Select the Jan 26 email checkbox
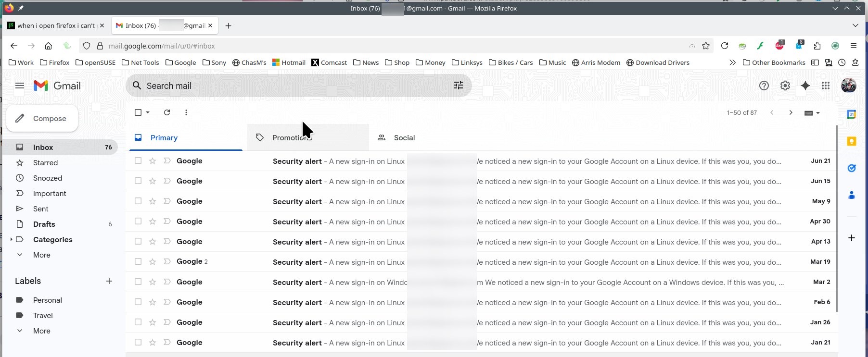 (x=138, y=322)
